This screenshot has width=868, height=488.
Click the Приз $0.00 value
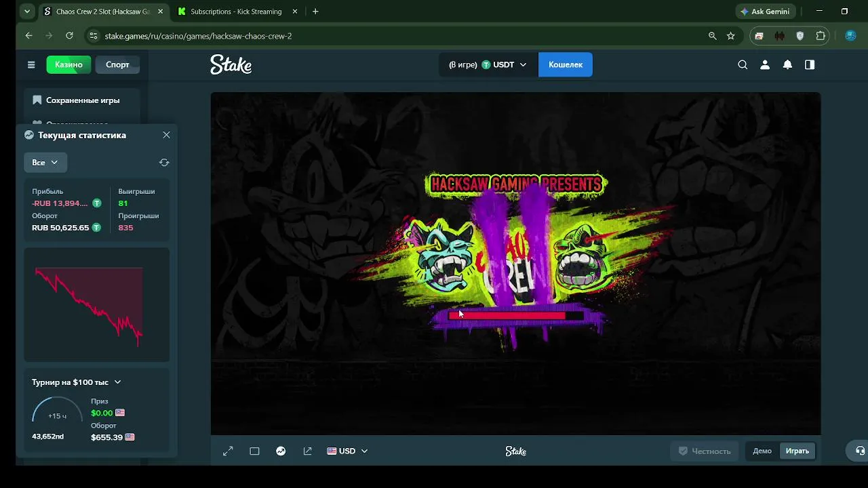point(102,413)
